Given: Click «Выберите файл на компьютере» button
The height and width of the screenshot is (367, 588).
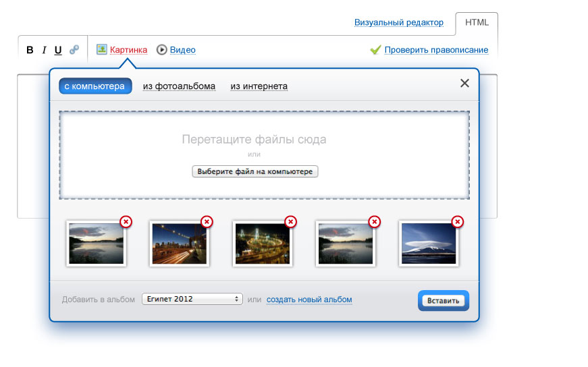Looking at the screenshot, I should click(x=255, y=172).
